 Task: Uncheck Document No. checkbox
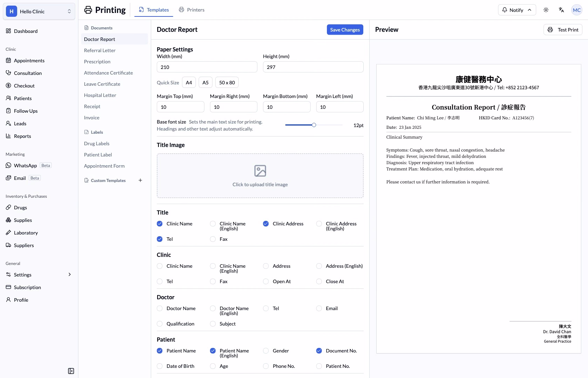(319, 351)
